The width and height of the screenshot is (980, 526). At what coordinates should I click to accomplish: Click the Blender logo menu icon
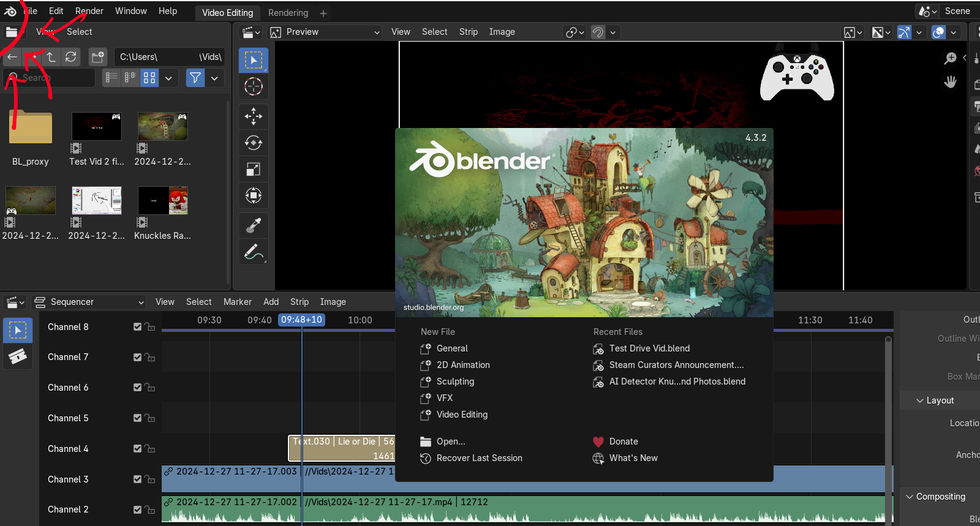10,11
